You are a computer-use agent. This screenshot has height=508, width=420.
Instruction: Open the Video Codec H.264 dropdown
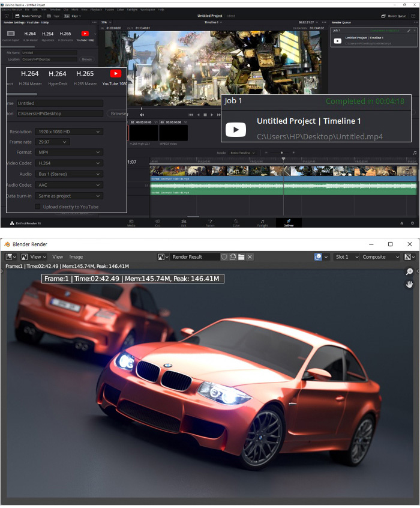click(x=68, y=163)
